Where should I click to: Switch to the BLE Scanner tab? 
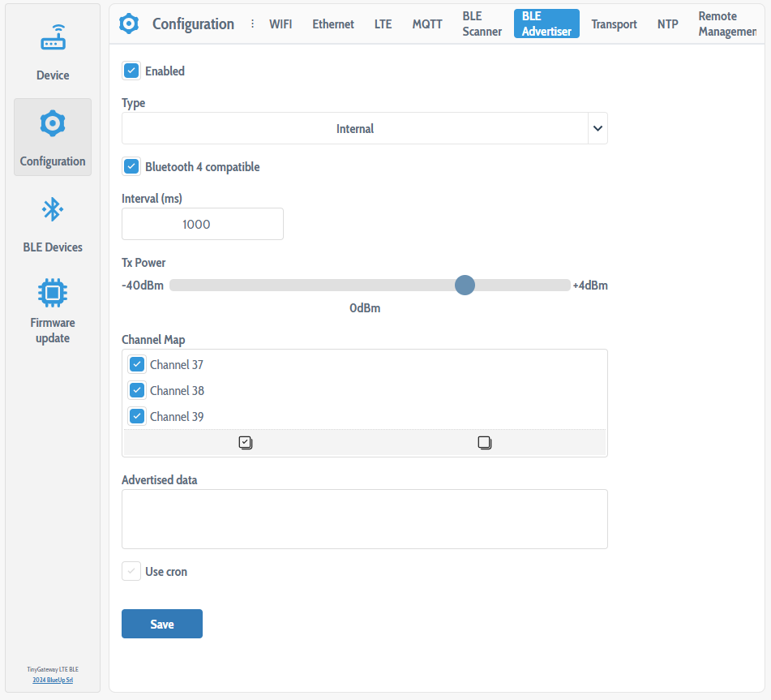[x=482, y=24]
